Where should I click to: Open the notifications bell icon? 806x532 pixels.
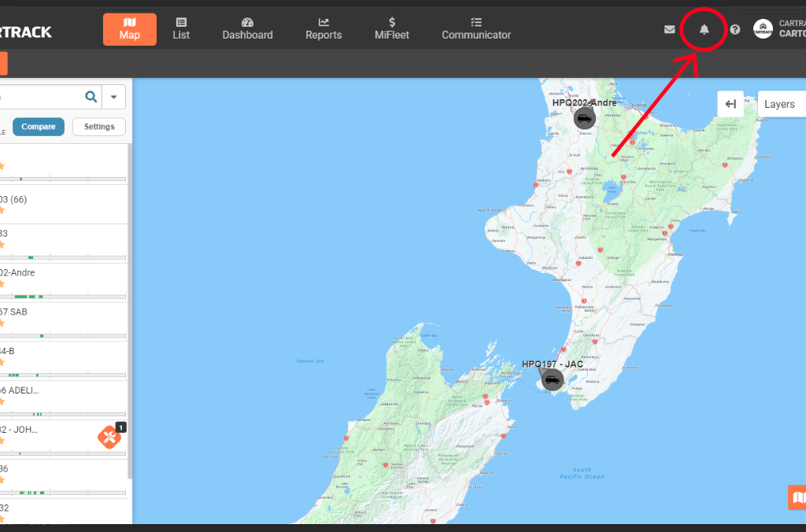point(704,30)
